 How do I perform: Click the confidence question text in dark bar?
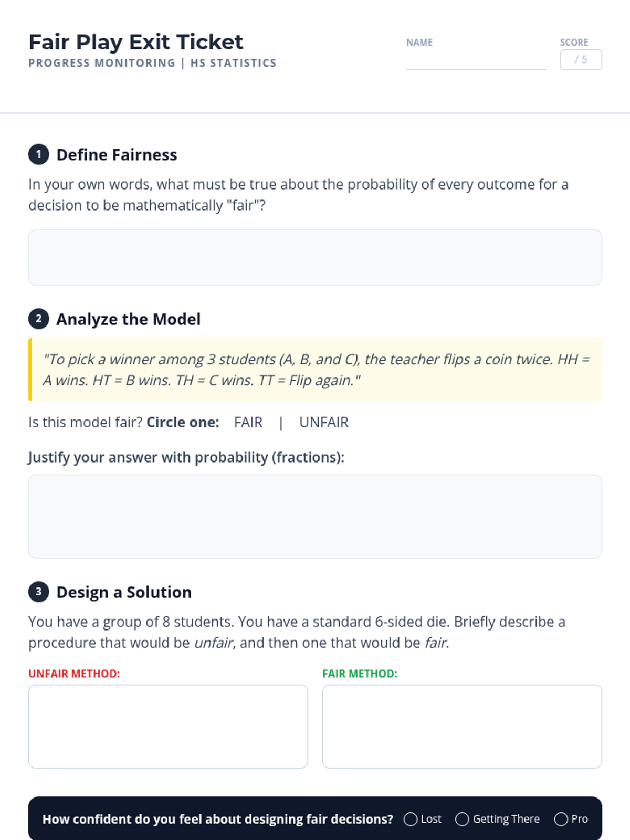click(x=218, y=819)
